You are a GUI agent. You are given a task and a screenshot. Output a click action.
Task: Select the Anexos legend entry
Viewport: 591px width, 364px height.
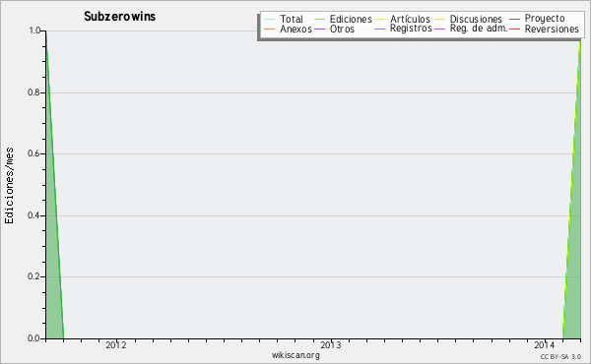coord(288,29)
